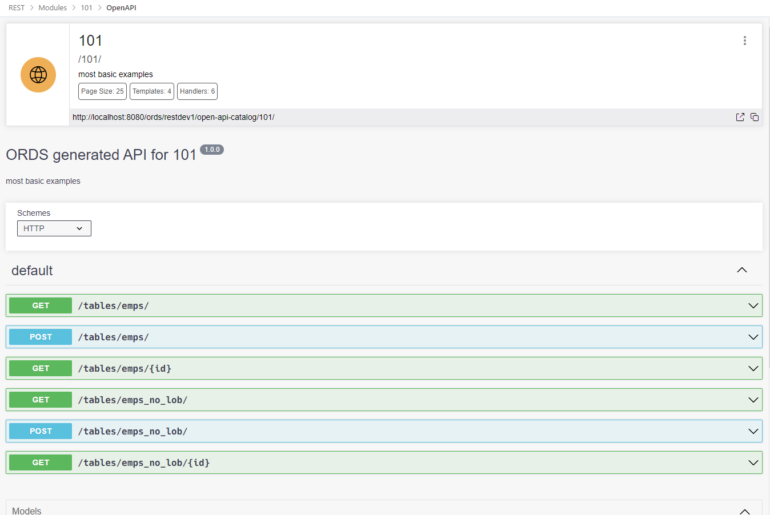Click the GET badge for /tables/emps_no_lob/

pos(40,400)
